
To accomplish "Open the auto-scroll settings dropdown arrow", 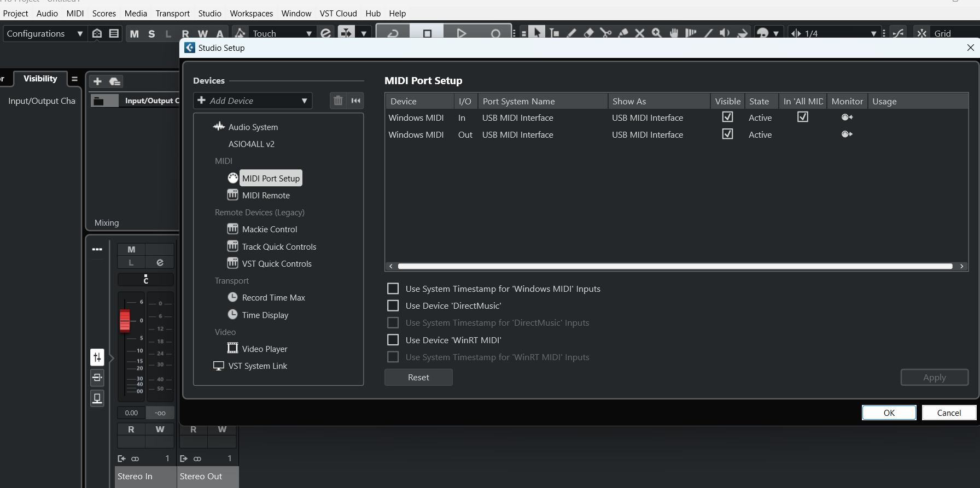I will (364, 33).
